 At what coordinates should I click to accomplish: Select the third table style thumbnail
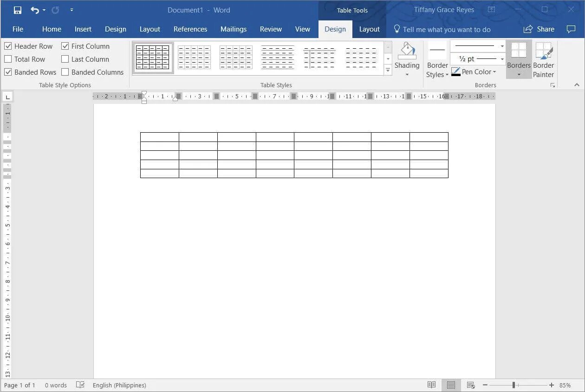pos(236,58)
